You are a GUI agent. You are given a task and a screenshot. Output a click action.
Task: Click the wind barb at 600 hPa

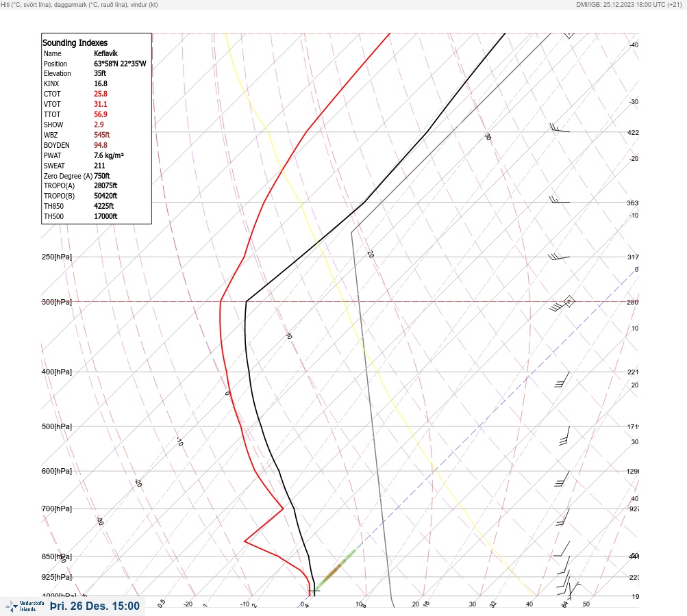(562, 479)
